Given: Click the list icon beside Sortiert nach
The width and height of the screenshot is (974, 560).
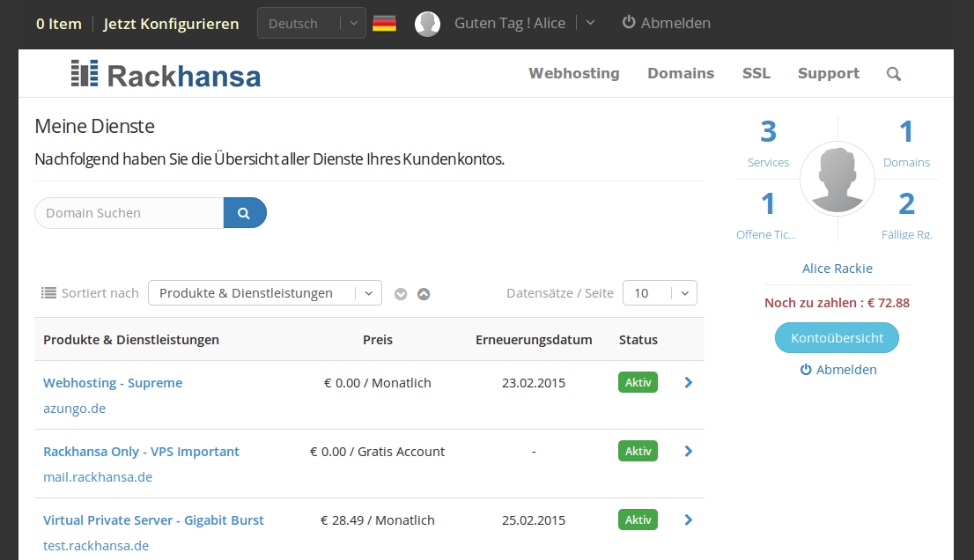Looking at the screenshot, I should (x=48, y=292).
